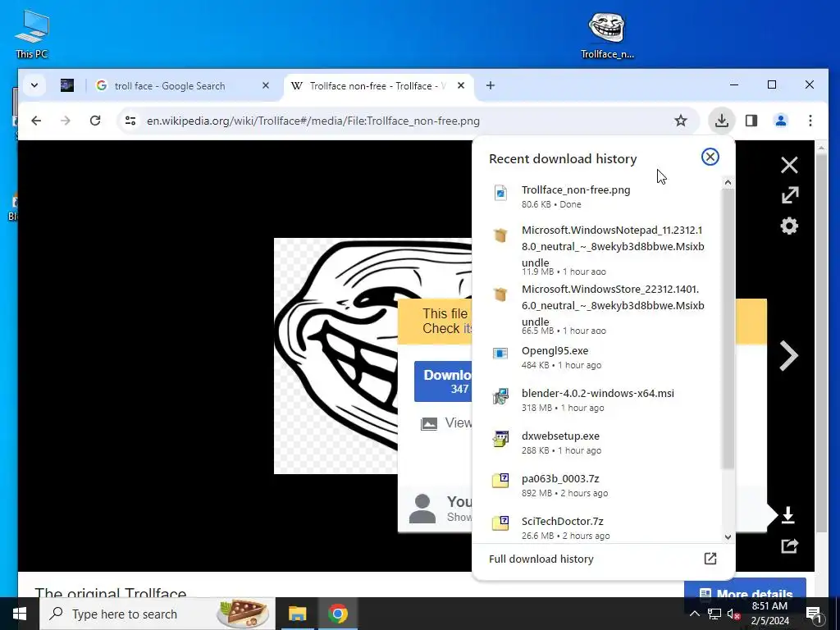Click the network tray icon
The height and width of the screenshot is (630, 840).
point(714,614)
